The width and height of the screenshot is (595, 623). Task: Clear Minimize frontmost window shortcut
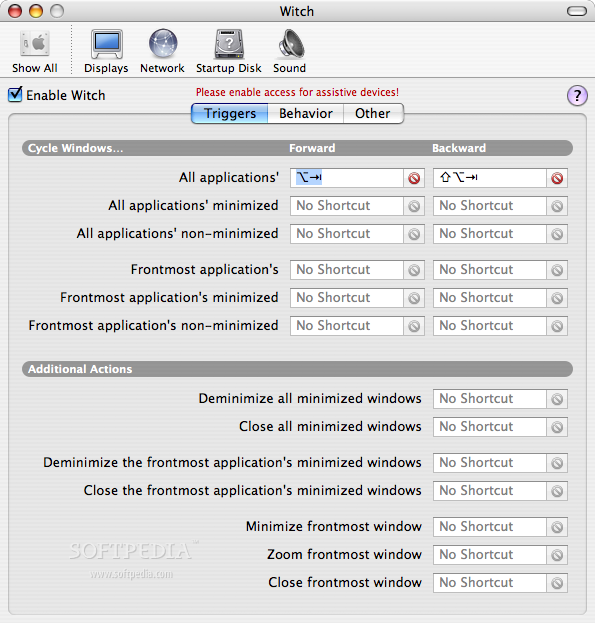coord(557,527)
